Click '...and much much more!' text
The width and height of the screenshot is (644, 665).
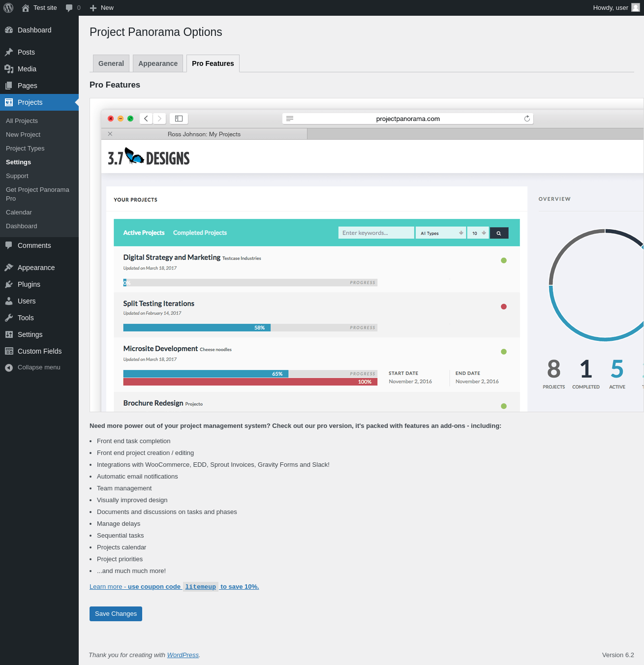[131, 571]
